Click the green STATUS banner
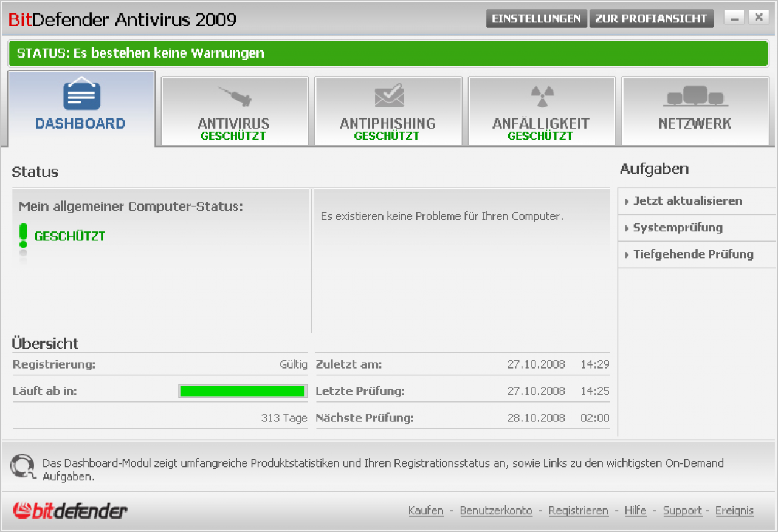Viewport: 778px width, 532px height. 389,53
